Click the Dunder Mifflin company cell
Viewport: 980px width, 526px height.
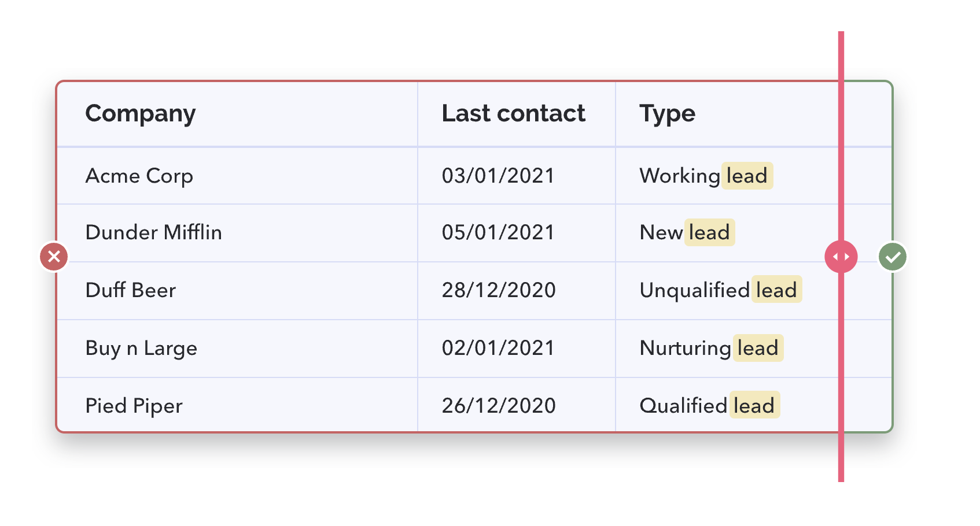point(237,233)
